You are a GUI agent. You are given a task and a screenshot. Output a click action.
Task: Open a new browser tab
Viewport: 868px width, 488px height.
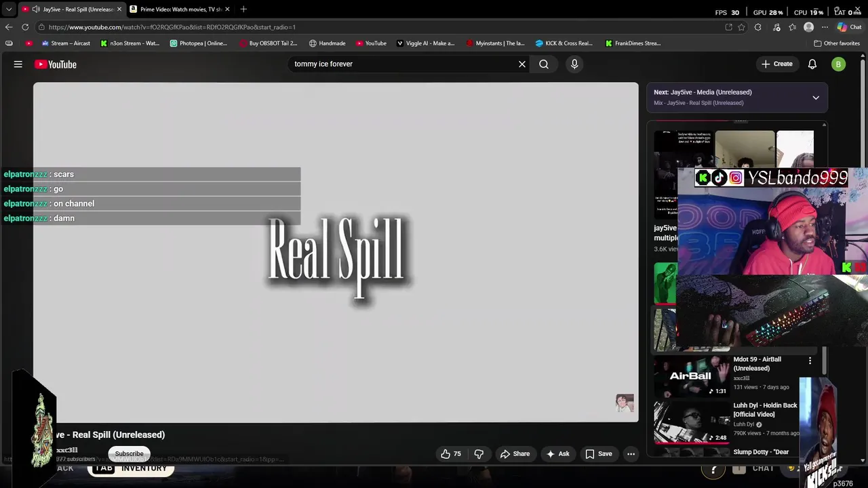tap(243, 9)
